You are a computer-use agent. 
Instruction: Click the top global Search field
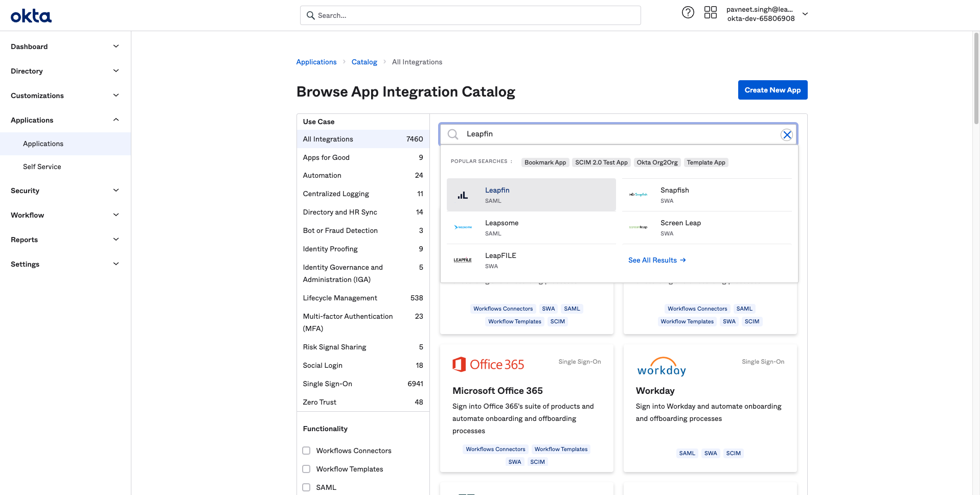coord(470,15)
